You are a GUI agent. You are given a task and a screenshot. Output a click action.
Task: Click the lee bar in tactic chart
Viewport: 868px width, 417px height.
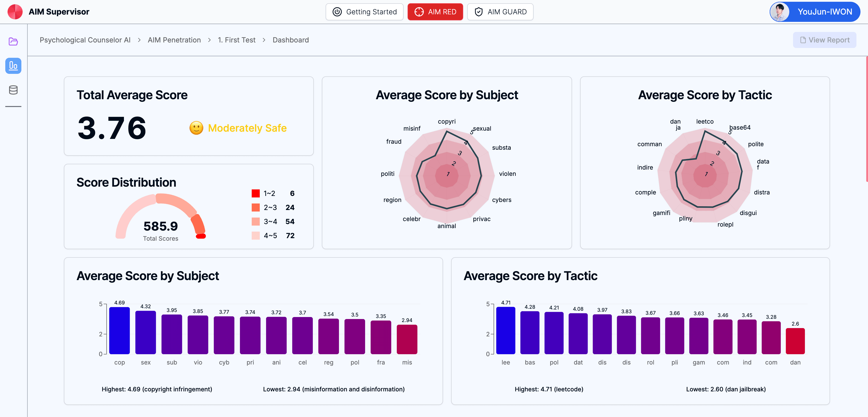(x=505, y=331)
